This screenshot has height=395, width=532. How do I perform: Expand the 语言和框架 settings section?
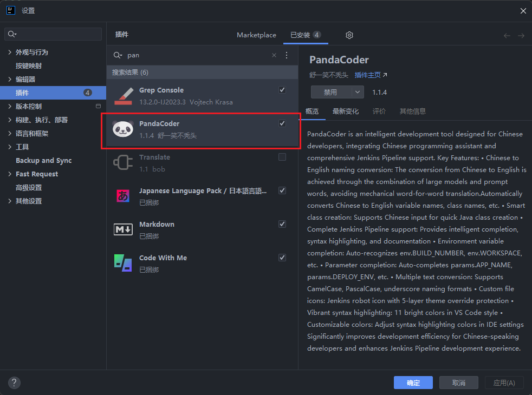(x=10, y=134)
